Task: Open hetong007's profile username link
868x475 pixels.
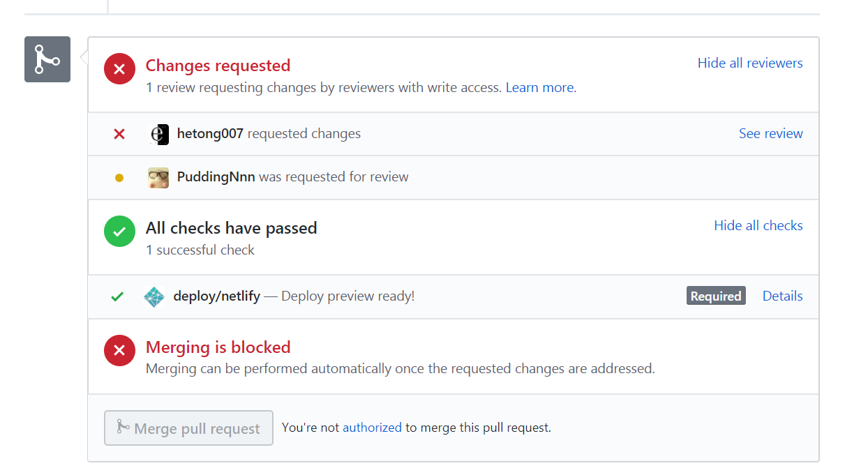Action: pos(210,133)
